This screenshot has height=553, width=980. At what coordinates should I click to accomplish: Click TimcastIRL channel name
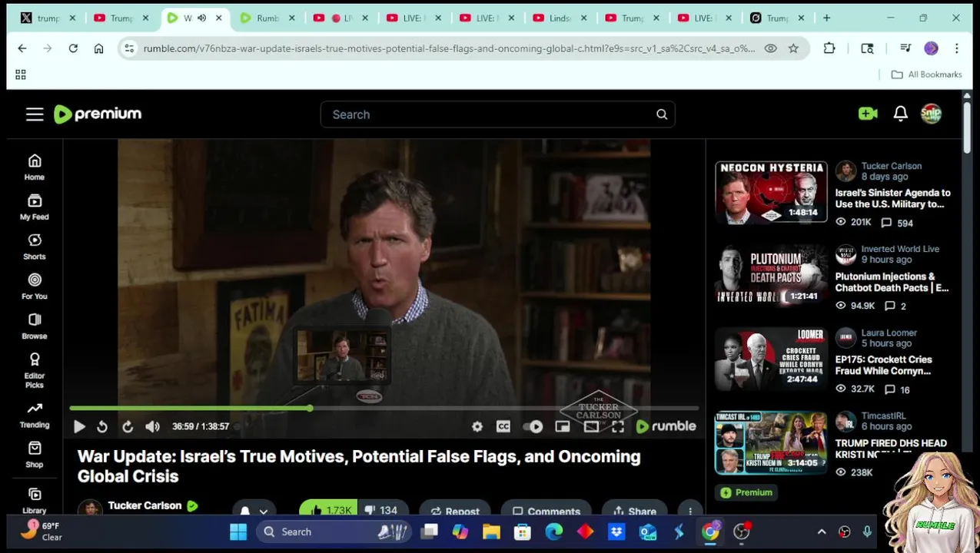pos(883,416)
